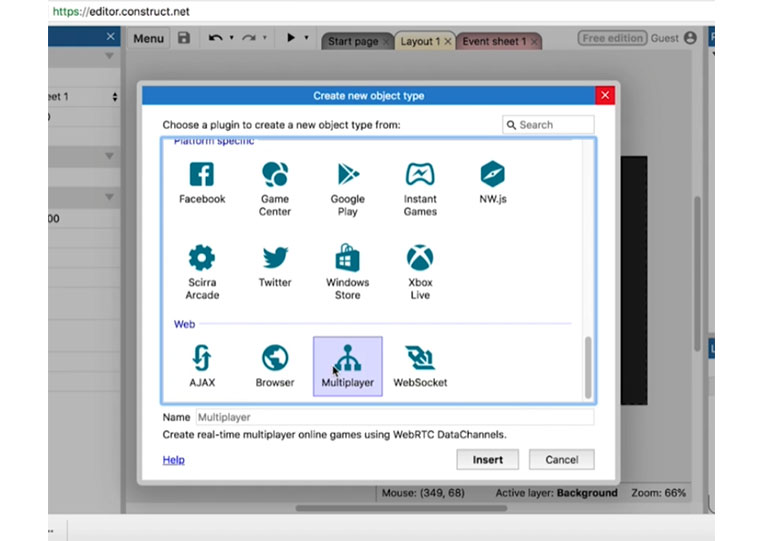Screen dimensions: 763x541
Task: Switch to the Start page tab
Action: (353, 41)
